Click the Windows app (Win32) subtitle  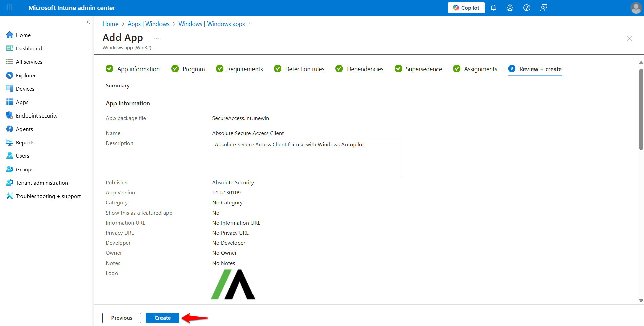click(127, 48)
